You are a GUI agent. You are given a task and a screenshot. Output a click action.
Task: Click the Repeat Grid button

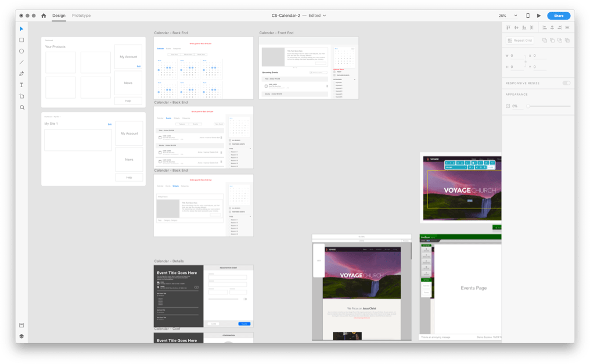520,41
